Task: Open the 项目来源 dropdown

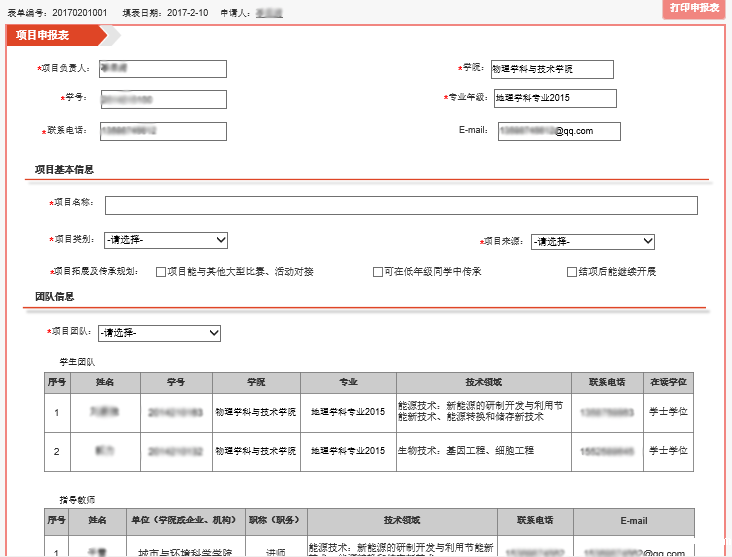Action: (x=592, y=242)
